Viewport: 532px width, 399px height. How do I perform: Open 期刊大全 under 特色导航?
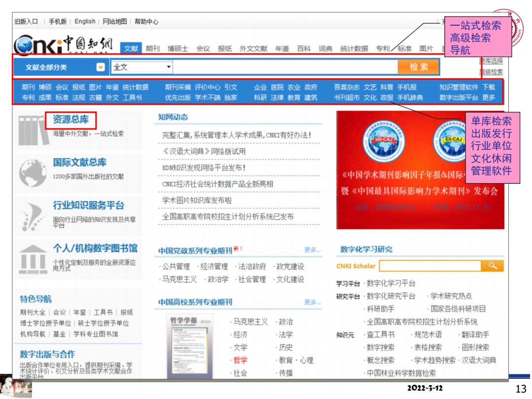[x=33, y=312]
